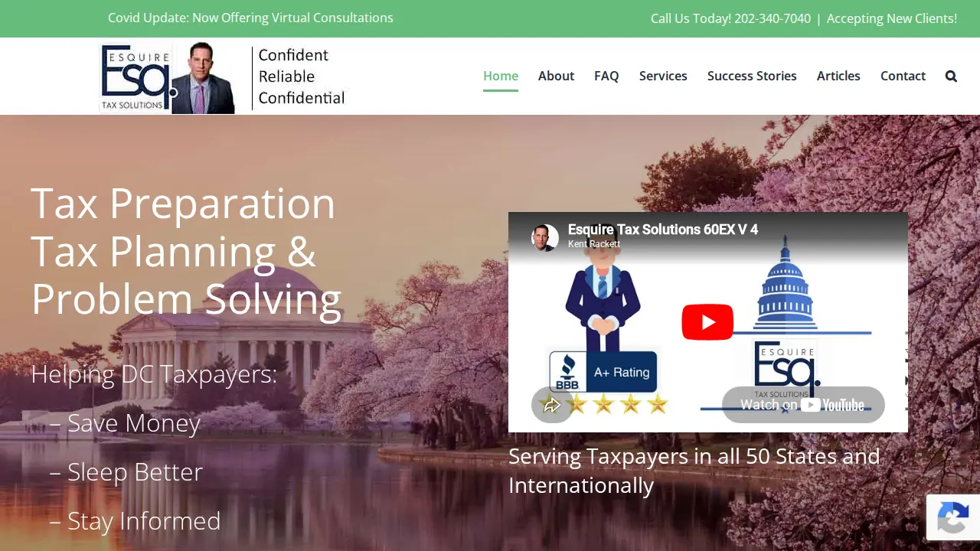
Task: Open the search magnifier icon in navigation
Action: [x=951, y=76]
